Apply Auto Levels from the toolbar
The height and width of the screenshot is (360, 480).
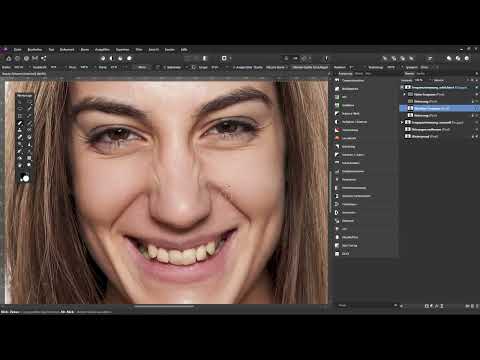pos(103,58)
